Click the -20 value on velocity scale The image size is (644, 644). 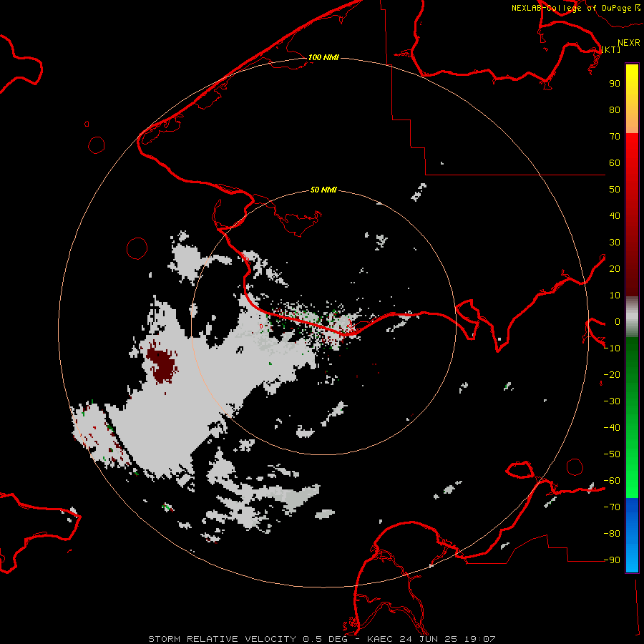coord(612,375)
